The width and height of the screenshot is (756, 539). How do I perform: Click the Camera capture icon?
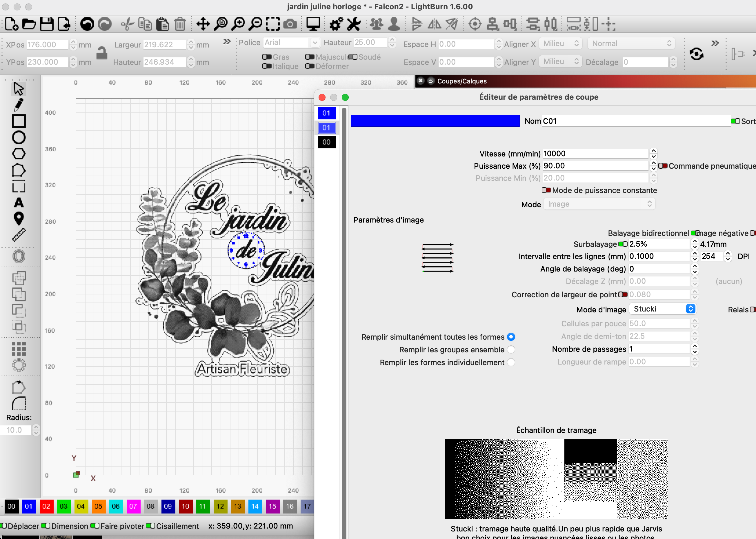tap(290, 24)
